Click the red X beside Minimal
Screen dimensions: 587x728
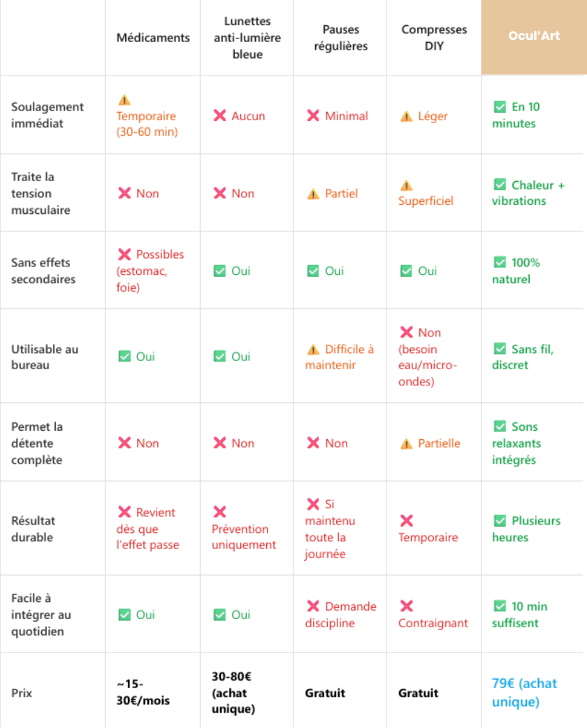tap(313, 116)
